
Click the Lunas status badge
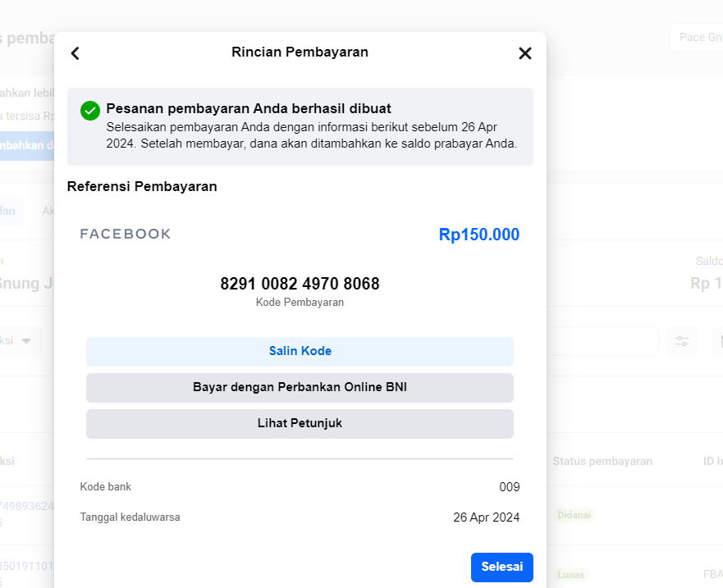[x=570, y=575]
